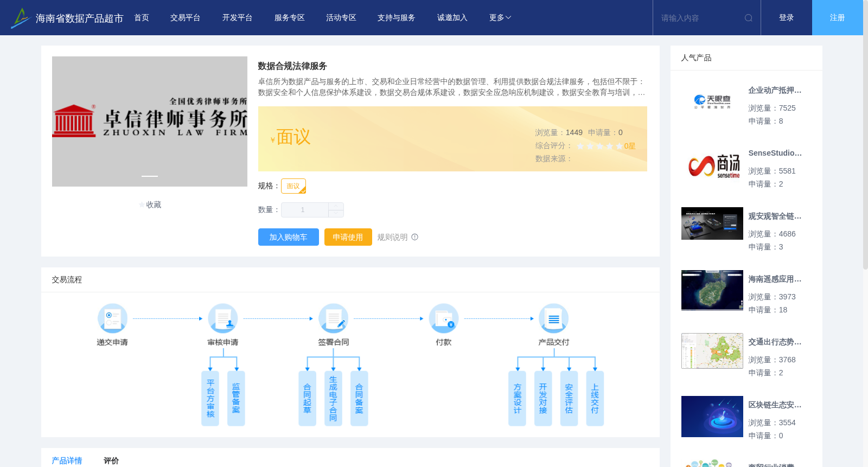Open the 观安观智全链... product title

(775, 216)
